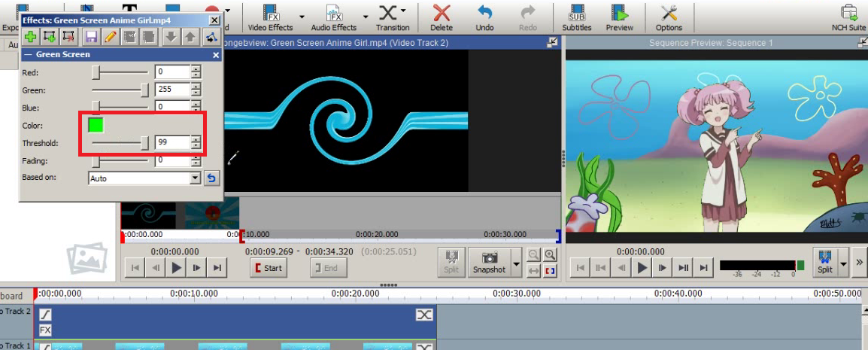
Task: Click the Start trim point button
Action: click(x=268, y=268)
